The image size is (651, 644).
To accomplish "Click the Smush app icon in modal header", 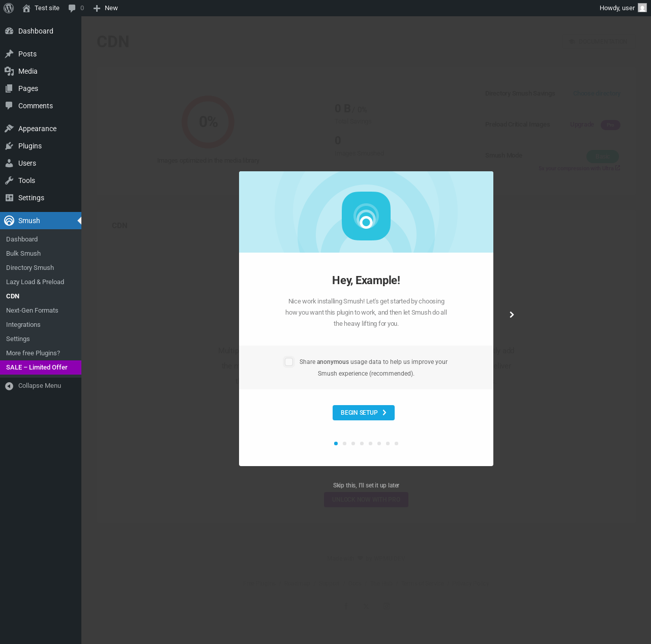I will pyautogui.click(x=366, y=216).
